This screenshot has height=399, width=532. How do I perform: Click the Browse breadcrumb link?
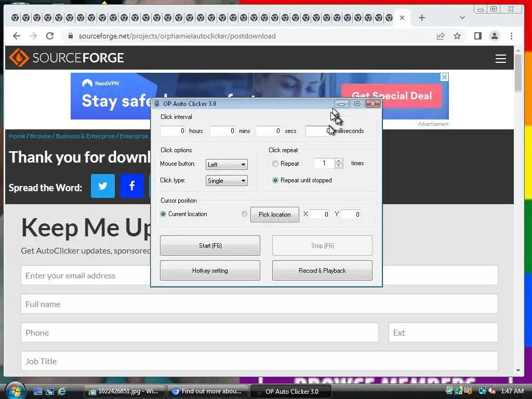point(41,136)
